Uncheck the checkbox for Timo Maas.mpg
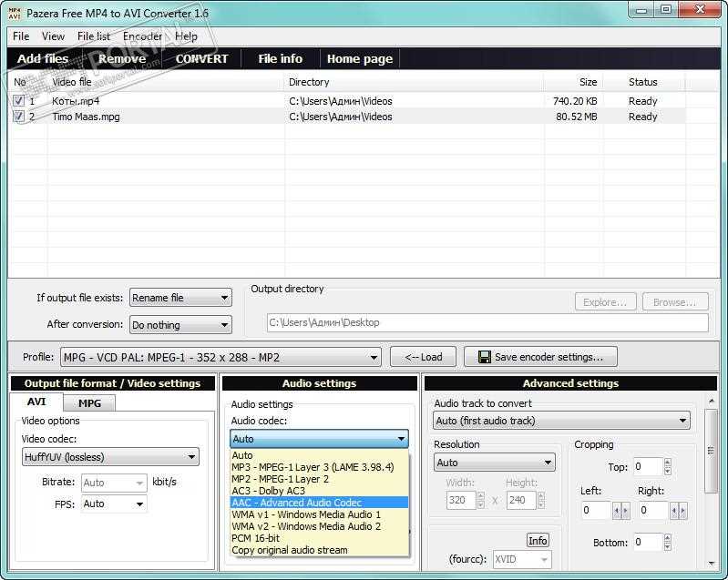Screen dimensions: 728x580 pyautogui.click(x=18, y=116)
